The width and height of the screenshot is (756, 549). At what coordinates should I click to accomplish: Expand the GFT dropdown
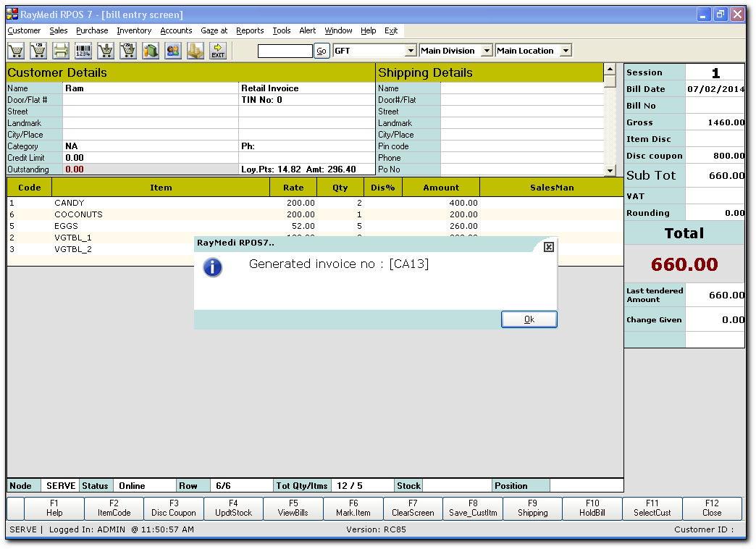click(x=411, y=51)
